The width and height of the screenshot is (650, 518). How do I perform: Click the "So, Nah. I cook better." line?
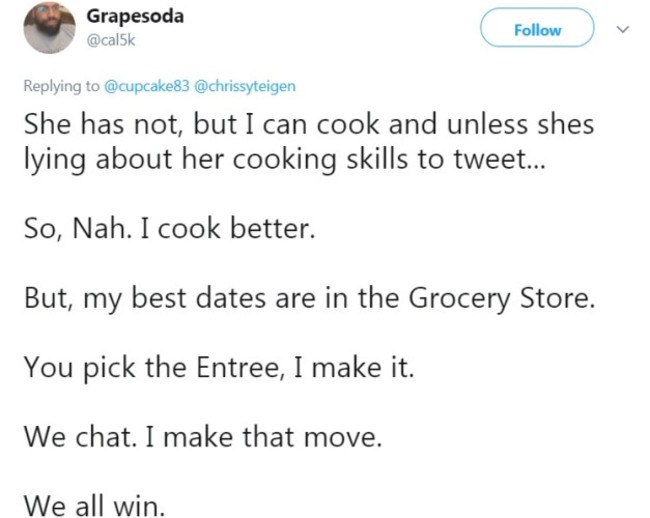pos(169,231)
